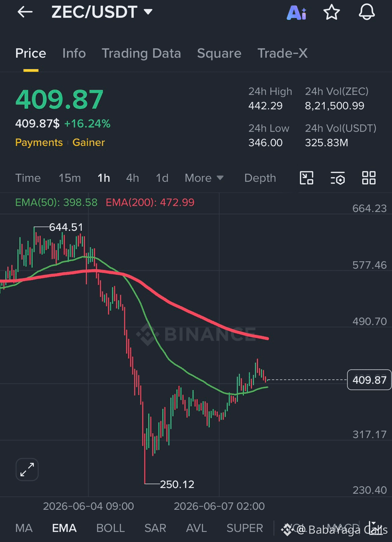Click the 2026-06-07 02:00 time label
392x542 pixels.
click(219, 506)
